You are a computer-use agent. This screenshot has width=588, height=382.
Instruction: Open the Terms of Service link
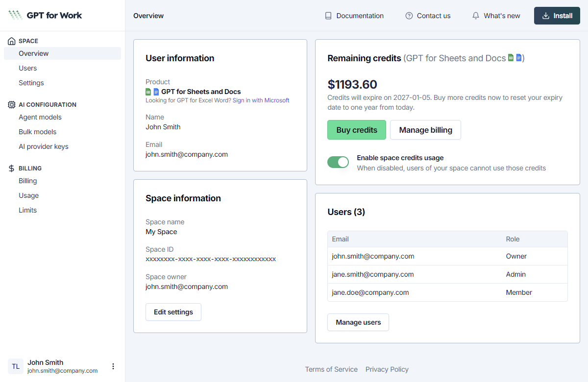point(331,369)
